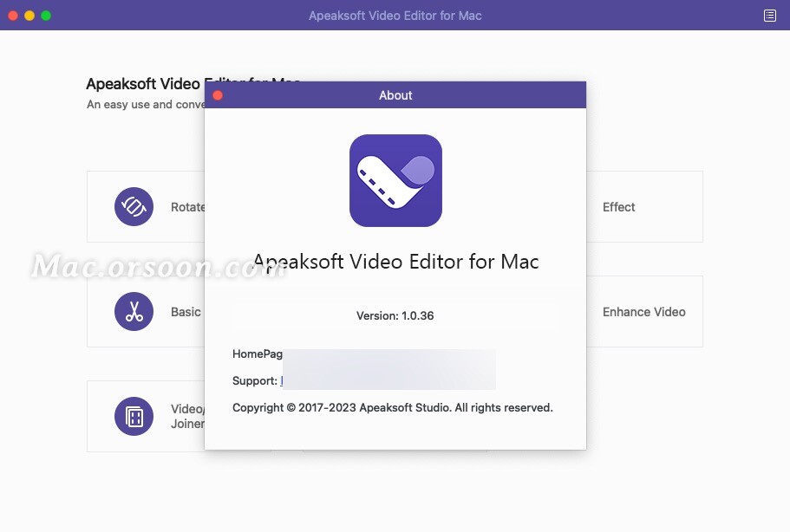Open the Rotate tool icon
The image size is (790, 532).
(x=134, y=206)
